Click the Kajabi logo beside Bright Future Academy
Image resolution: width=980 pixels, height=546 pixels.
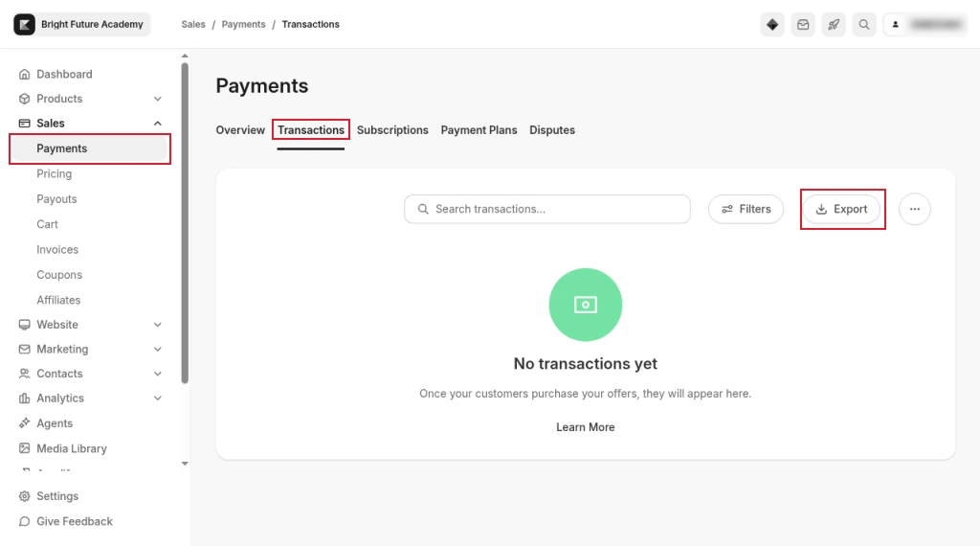point(24,24)
